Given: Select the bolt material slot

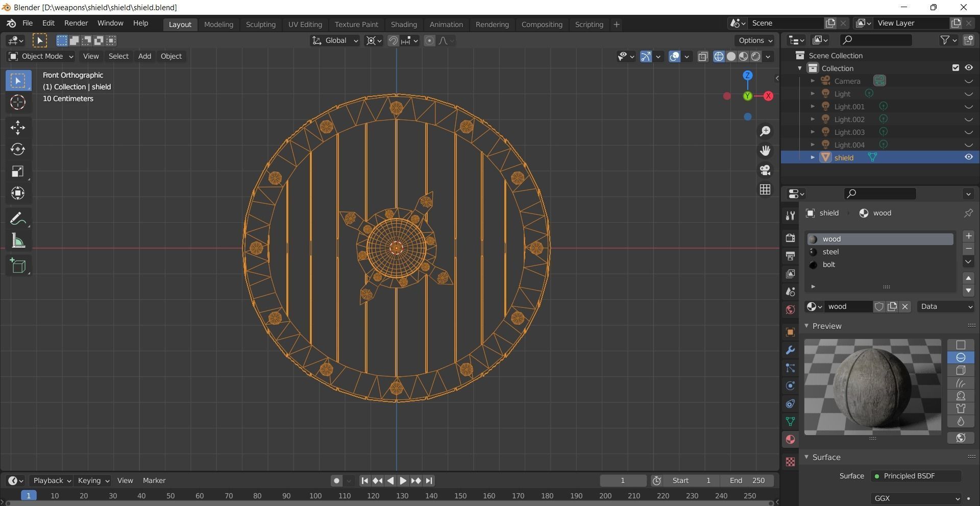Looking at the screenshot, I should point(880,264).
